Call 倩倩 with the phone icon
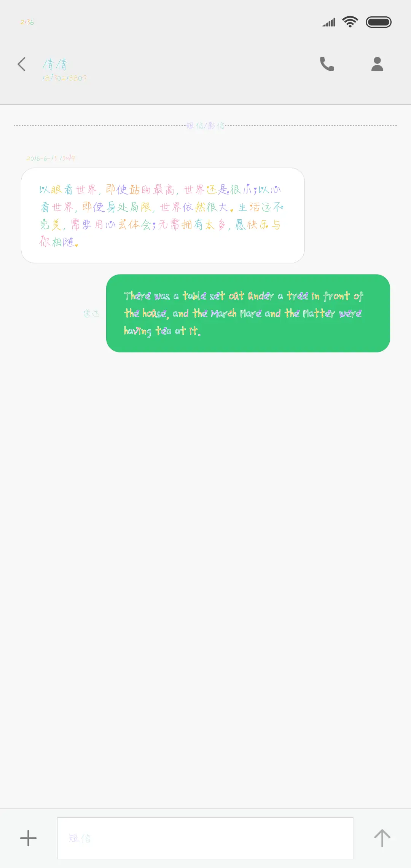This screenshot has height=868, width=411. click(x=327, y=64)
